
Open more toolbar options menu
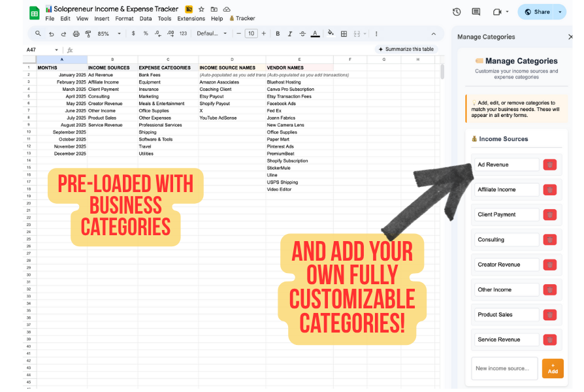click(376, 33)
